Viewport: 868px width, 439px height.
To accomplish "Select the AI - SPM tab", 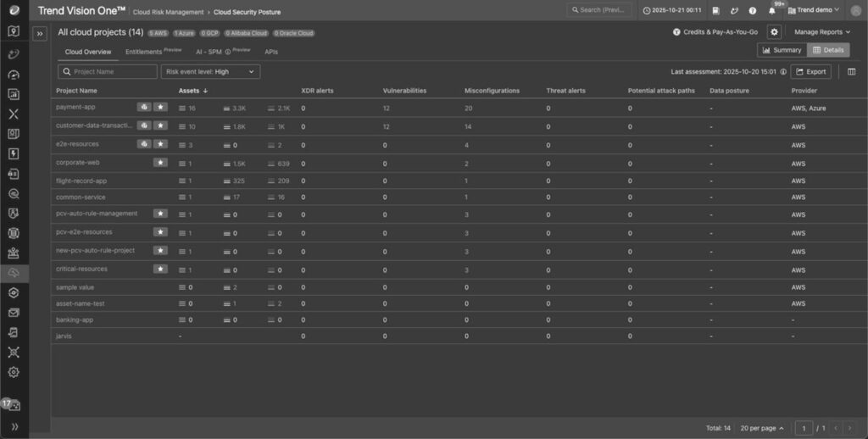I will (223, 51).
